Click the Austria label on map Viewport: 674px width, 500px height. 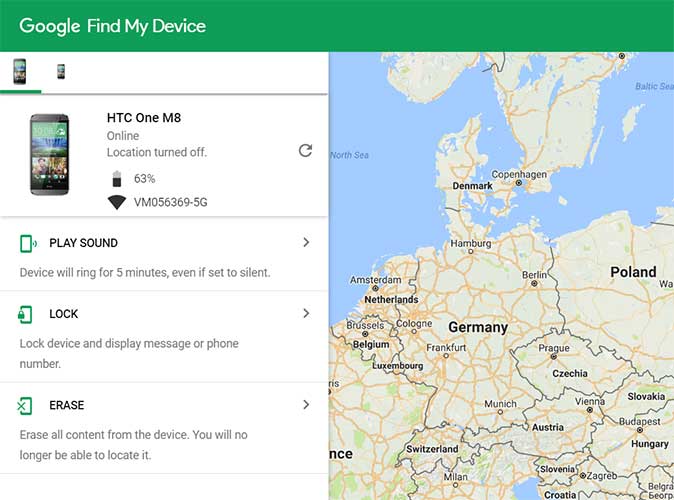pos(548,427)
